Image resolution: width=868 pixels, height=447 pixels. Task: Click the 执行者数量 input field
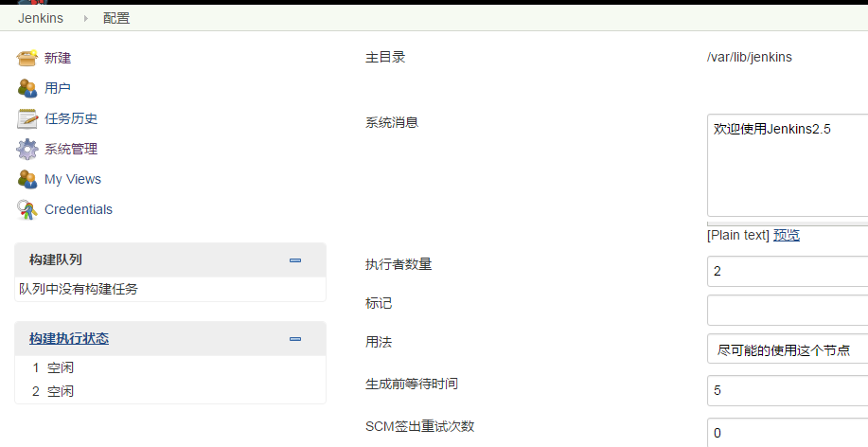pos(788,272)
